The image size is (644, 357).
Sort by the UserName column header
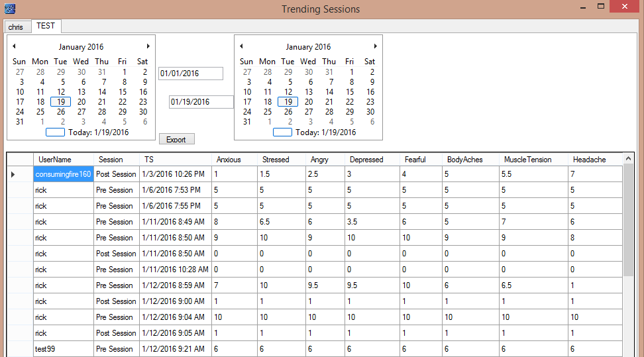tap(63, 160)
